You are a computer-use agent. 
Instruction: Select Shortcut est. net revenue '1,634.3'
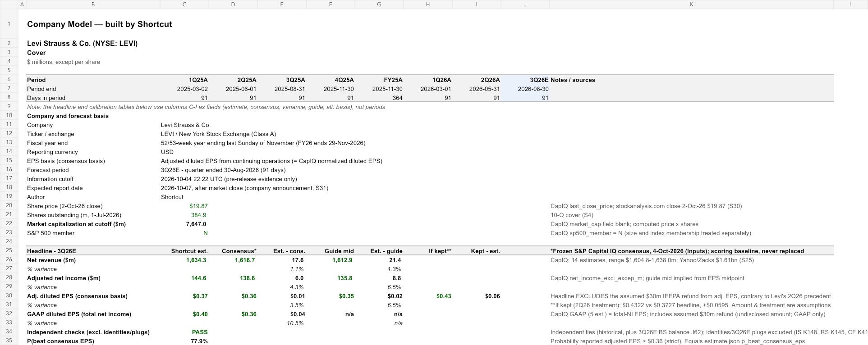pos(196,260)
